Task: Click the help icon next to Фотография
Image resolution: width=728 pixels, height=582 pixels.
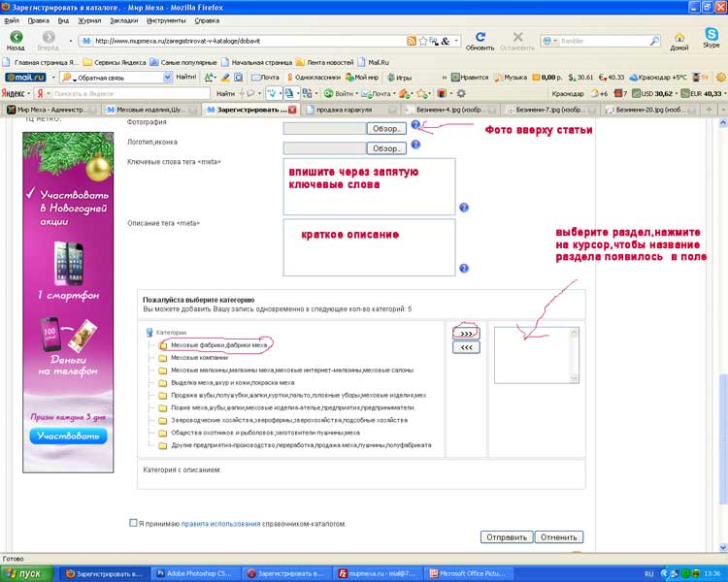Action: (415, 125)
